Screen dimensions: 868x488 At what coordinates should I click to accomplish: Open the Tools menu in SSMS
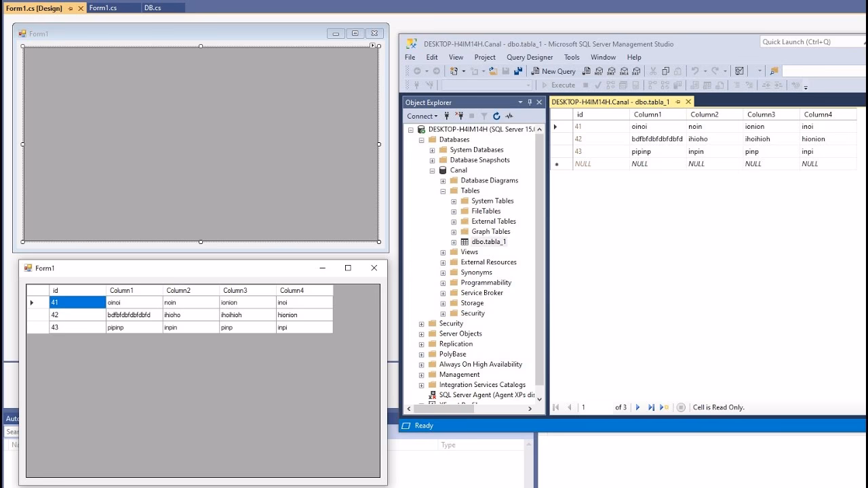[572, 58]
